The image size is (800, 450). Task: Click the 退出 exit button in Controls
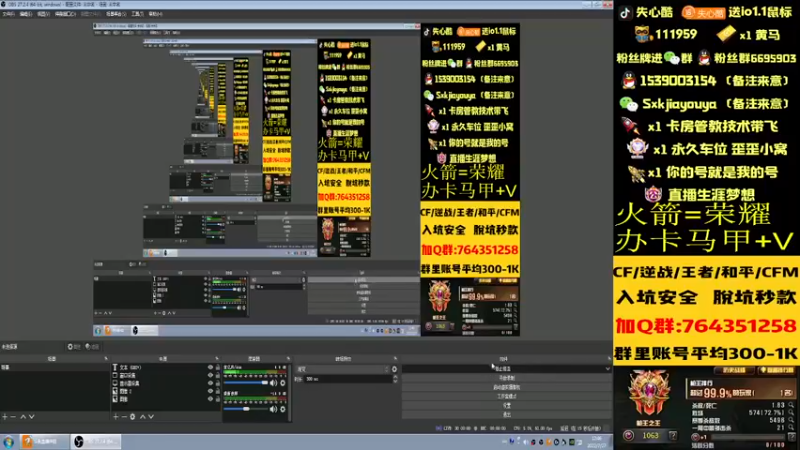[x=506, y=414]
